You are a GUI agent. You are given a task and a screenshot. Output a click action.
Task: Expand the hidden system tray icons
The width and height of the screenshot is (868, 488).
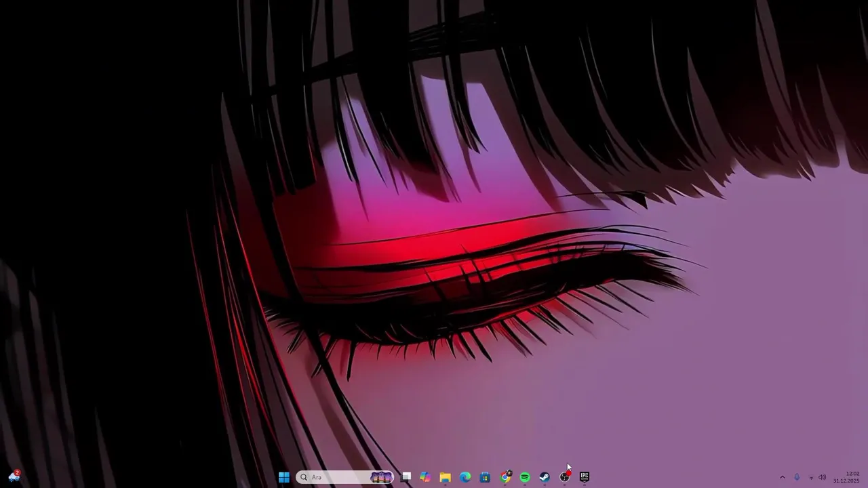click(x=782, y=477)
